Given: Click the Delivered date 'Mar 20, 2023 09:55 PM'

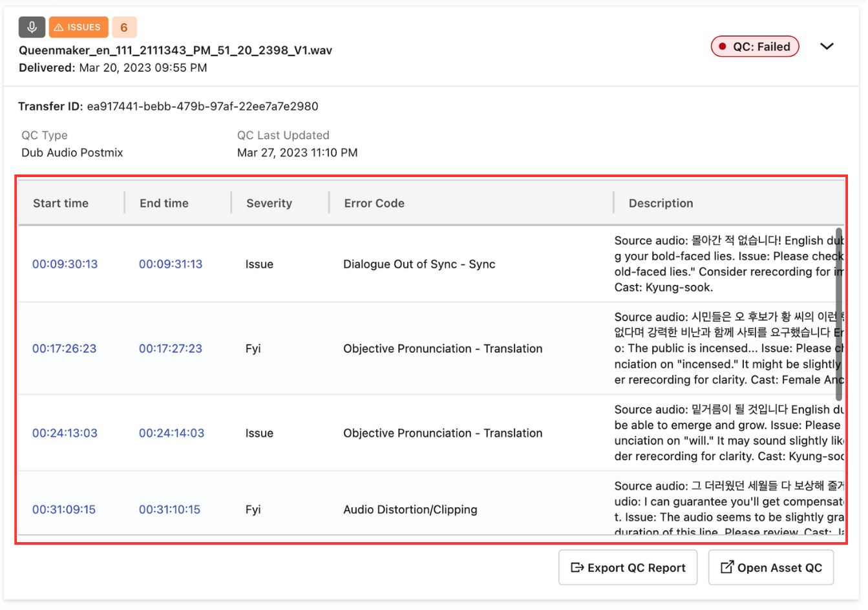Looking at the screenshot, I should point(143,68).
